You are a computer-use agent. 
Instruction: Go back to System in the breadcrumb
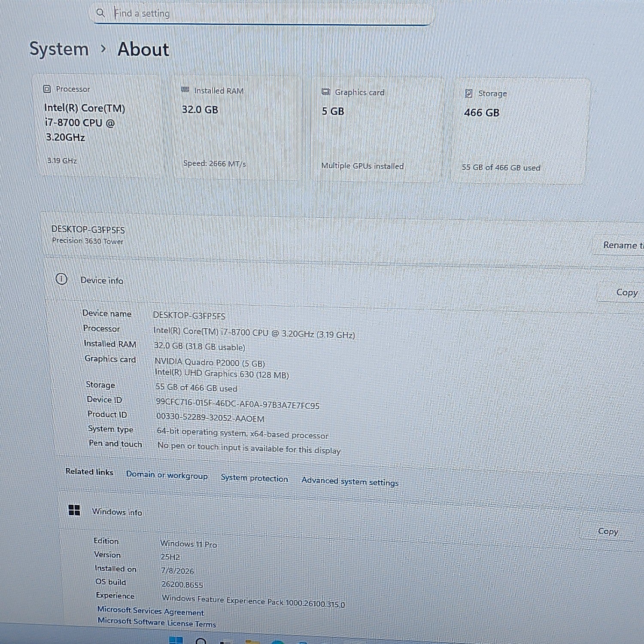[59, 49]
